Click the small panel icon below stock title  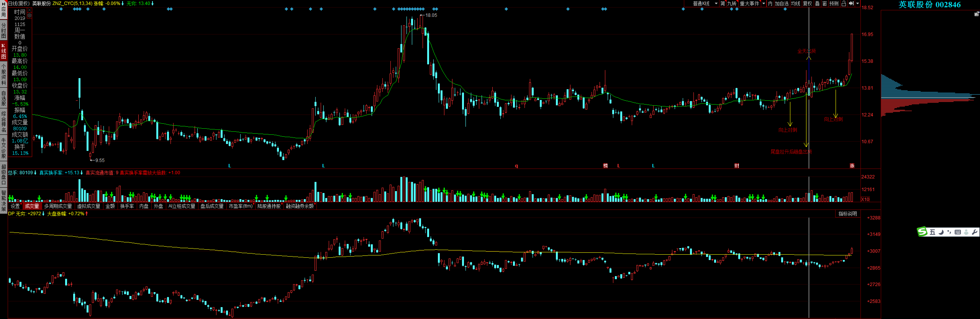[976, 14]
